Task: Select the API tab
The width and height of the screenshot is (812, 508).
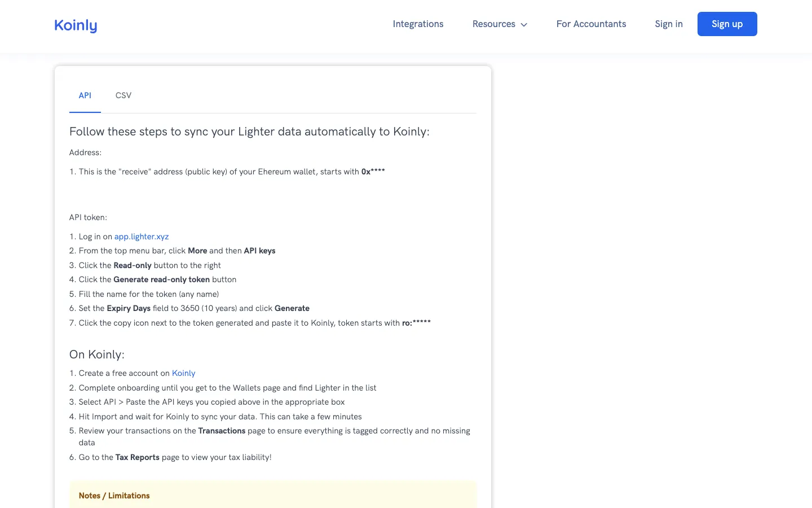Action: click(x=85, y=95)
